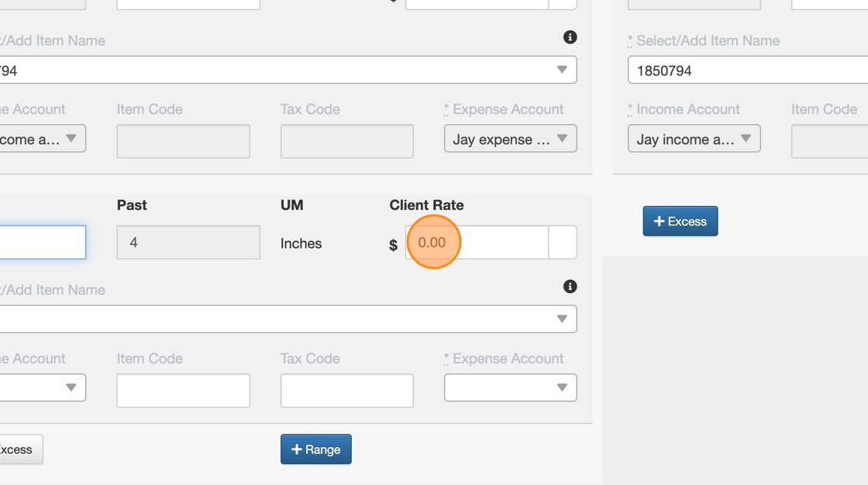
Task: Click the info icon beside the empty item name dropdown
Action: point(570,287)
